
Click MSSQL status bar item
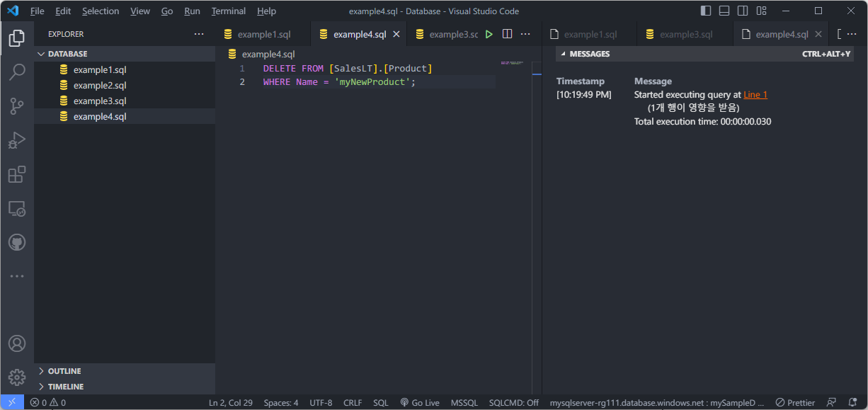pos(464,402)
